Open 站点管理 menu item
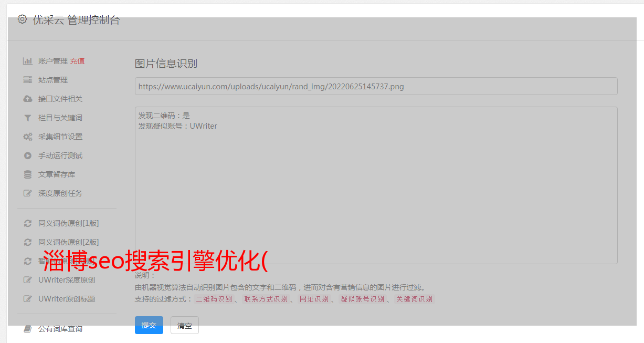The width and height of the screenshot is (644, 343). pos(53,80)
